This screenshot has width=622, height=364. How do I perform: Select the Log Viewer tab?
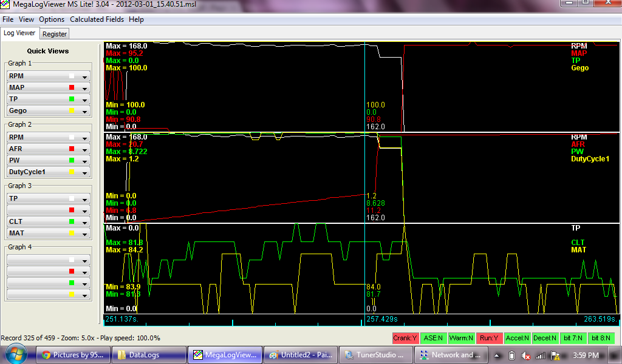(19, 33)
